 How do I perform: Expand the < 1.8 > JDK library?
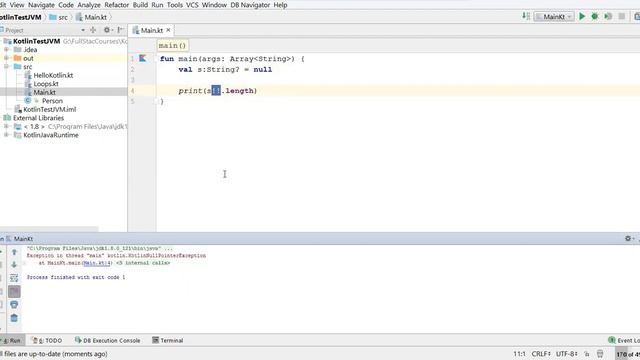pyautogui.click(x=6, y=127)
